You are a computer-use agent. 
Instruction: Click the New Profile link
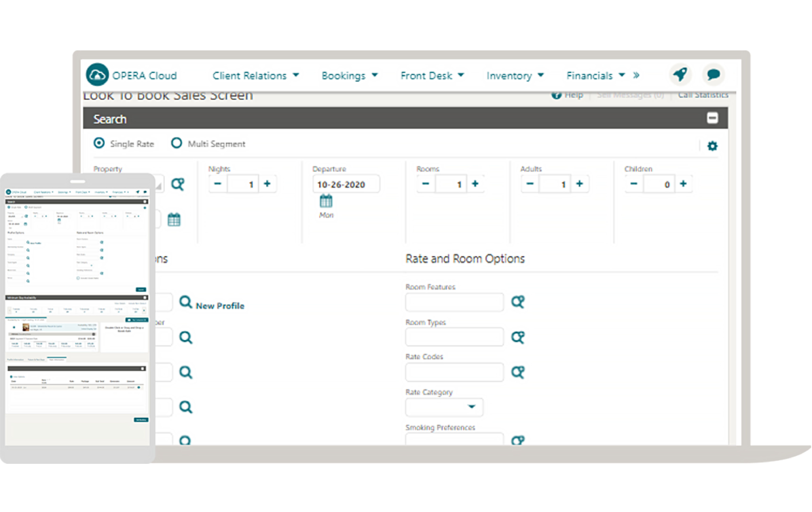[219, 306]
